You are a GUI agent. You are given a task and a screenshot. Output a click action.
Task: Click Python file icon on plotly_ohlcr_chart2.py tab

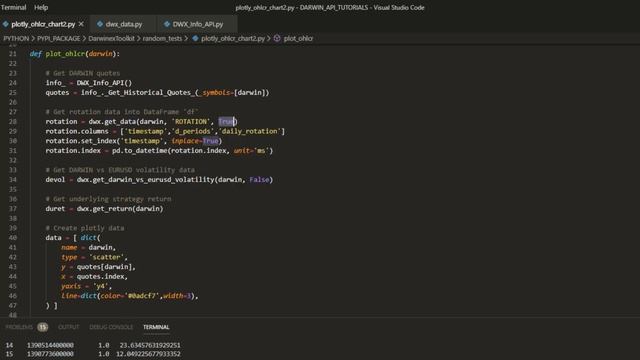[x=5, y=24]
